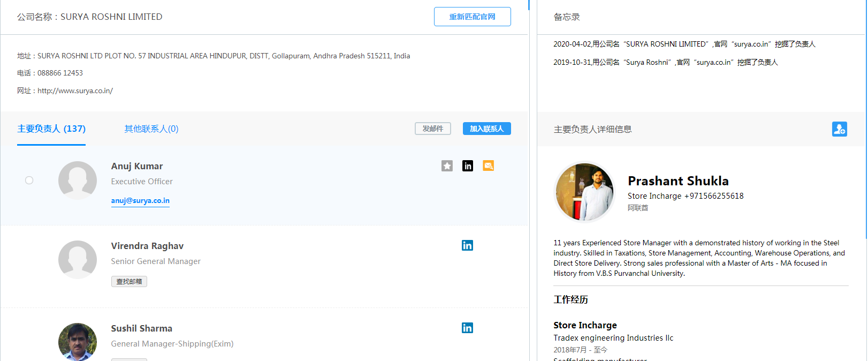Click the address line with HINDUPUR
This screenshot has height=361, width=868.
pyautogui.click(x=214, y=56)
